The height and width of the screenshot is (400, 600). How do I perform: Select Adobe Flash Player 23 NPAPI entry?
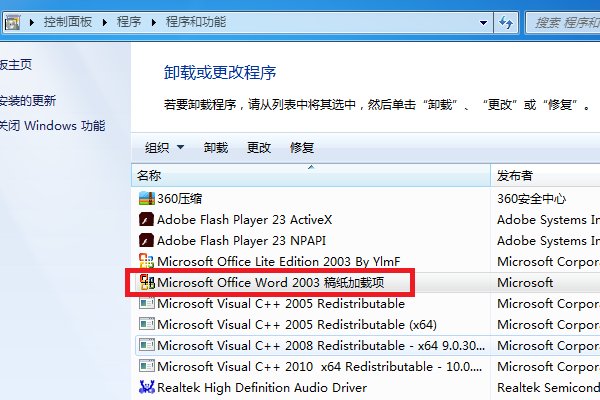click(x=241, y=241)
